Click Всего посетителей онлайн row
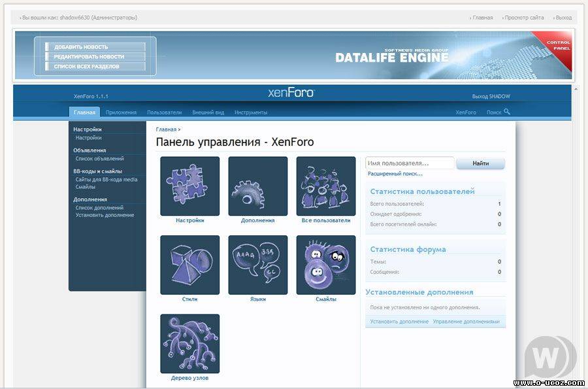This screenshot has width=588, height=389. pyautogui.click(x=435, y=224)
